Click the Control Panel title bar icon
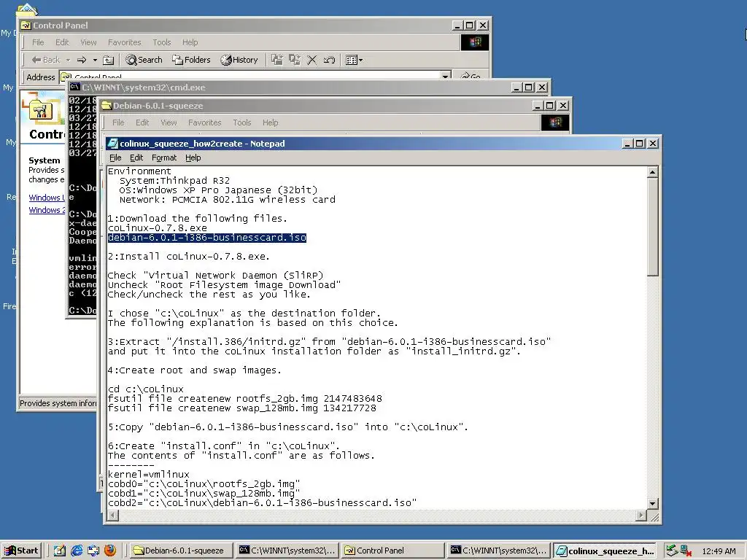The image size is (747, 560). pos(26,26)
